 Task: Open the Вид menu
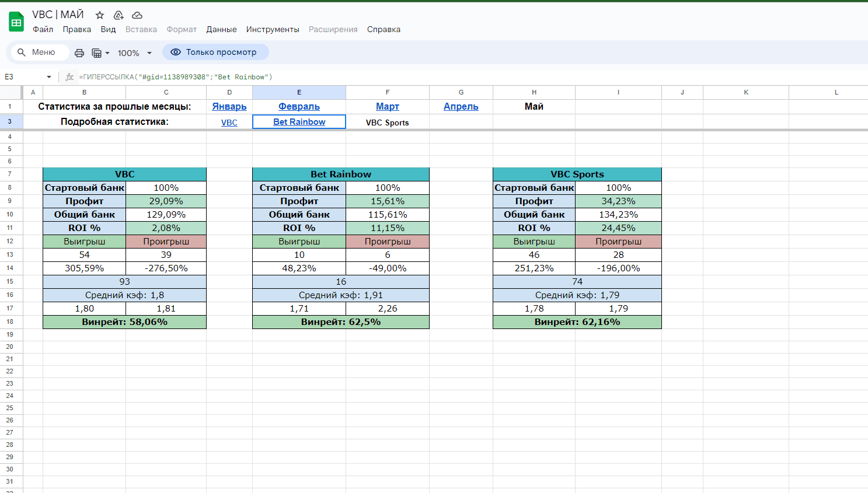click(x=108, y=29)
